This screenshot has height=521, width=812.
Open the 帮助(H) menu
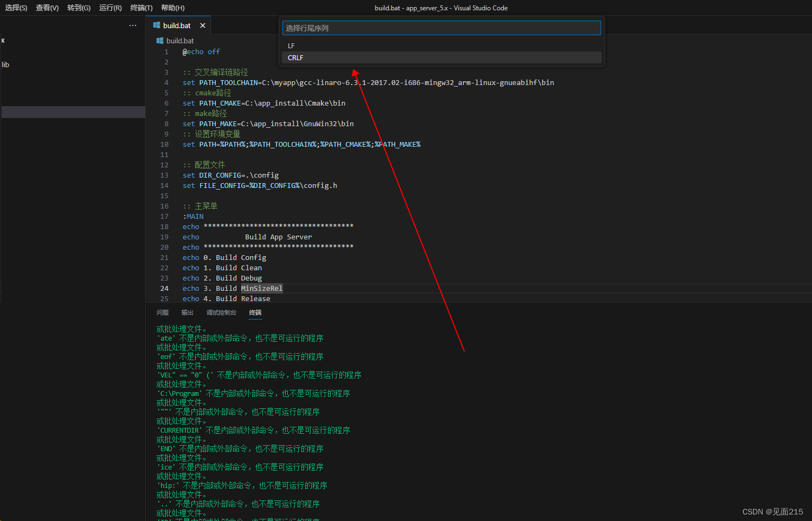click(172, 8)
